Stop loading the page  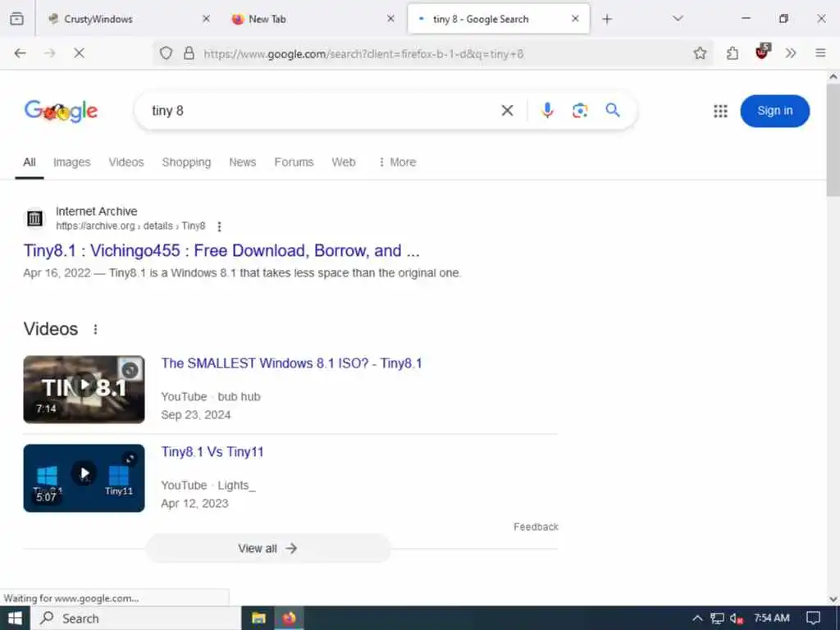pos(79,53)
